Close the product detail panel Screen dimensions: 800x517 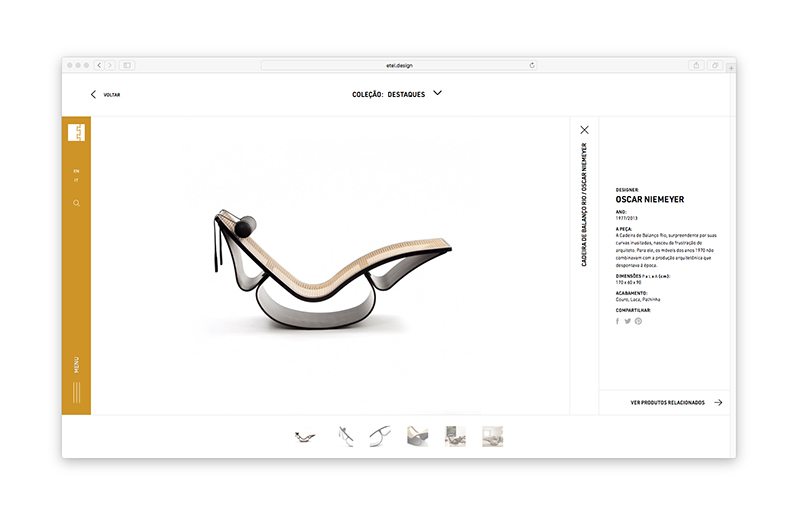click(x=584, y=130)
